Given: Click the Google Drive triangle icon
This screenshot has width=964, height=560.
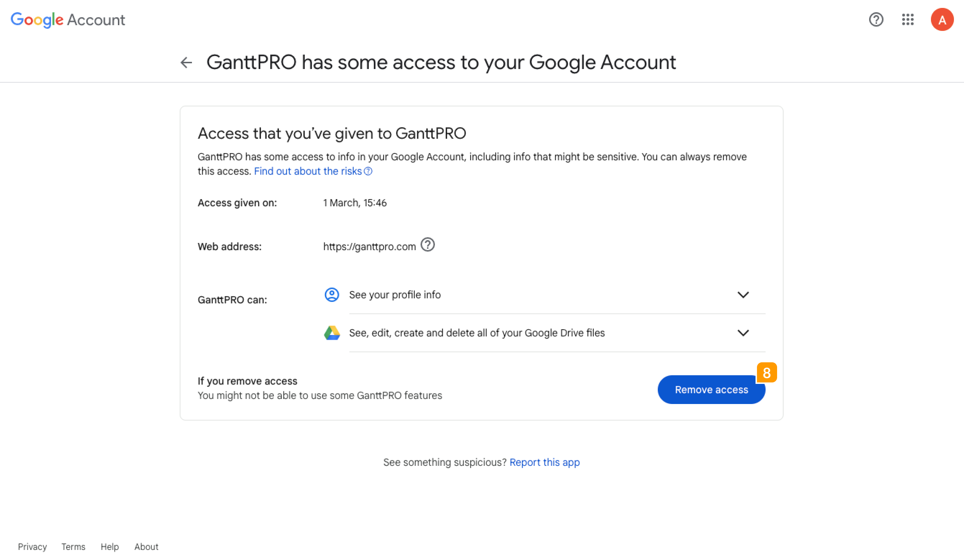Looking at the screenshot, I should point(332,332).
